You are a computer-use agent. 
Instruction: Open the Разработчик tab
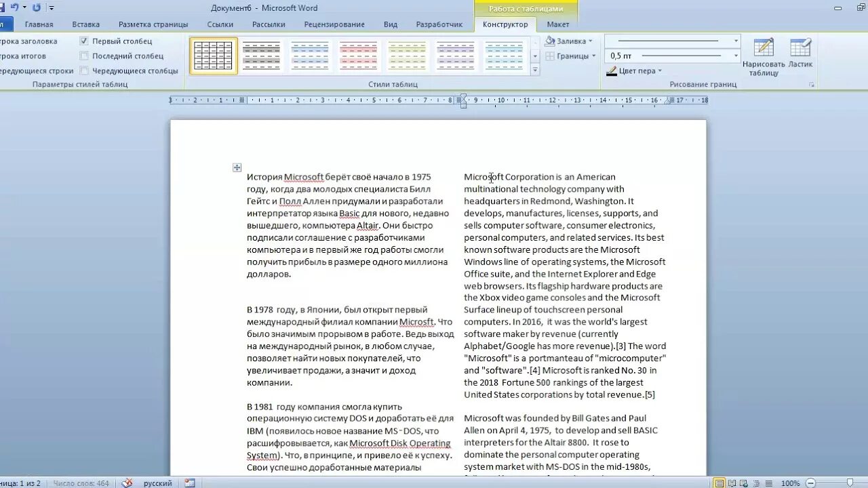coord(439,24)
